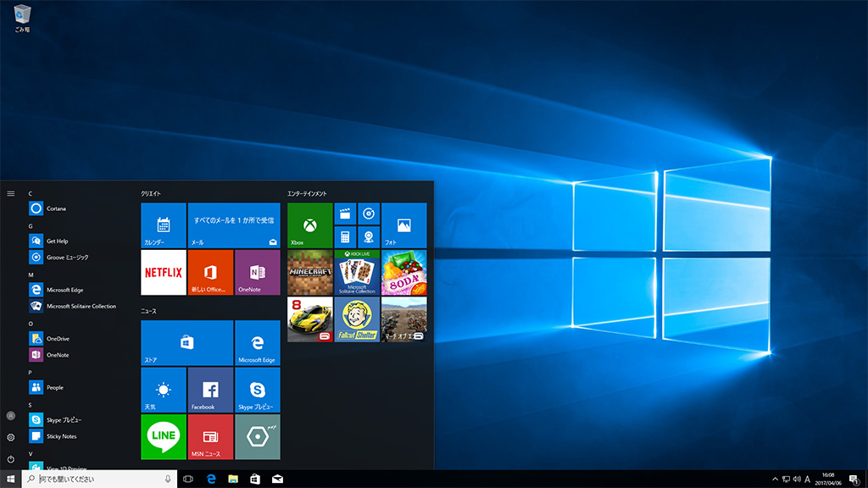Open the Xbox tile
Image resolution: width=868 pixels, height=488 pixels.
[x=309, y=225]
